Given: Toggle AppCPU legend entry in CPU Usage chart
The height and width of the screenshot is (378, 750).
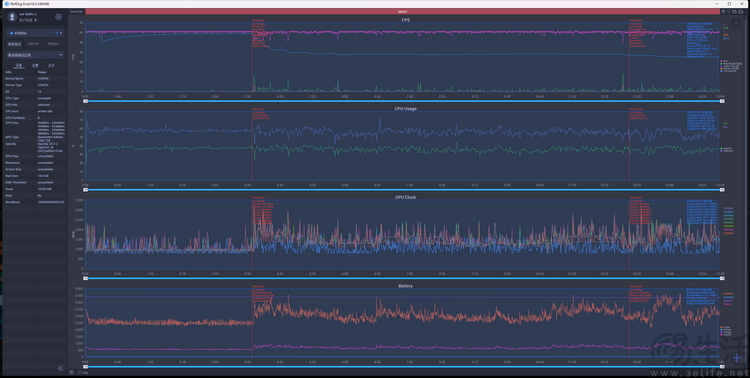Looking at the screenshot, I should 727,149.
